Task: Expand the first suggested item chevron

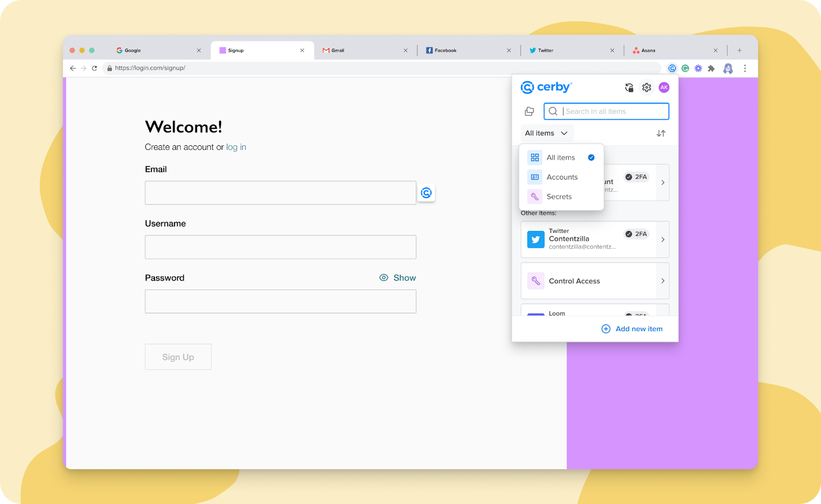Action: tap(663, 183)
